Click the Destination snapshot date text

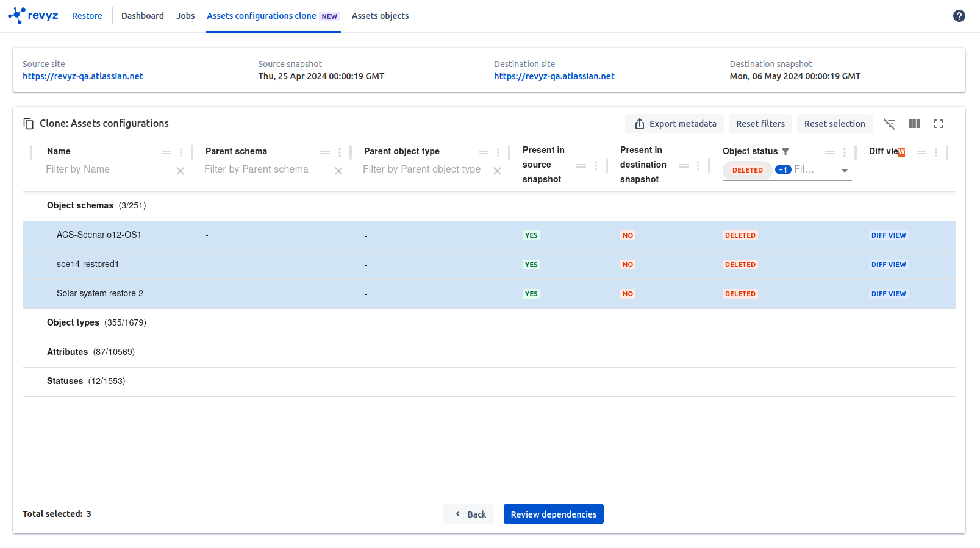click(x=795, y=76)
